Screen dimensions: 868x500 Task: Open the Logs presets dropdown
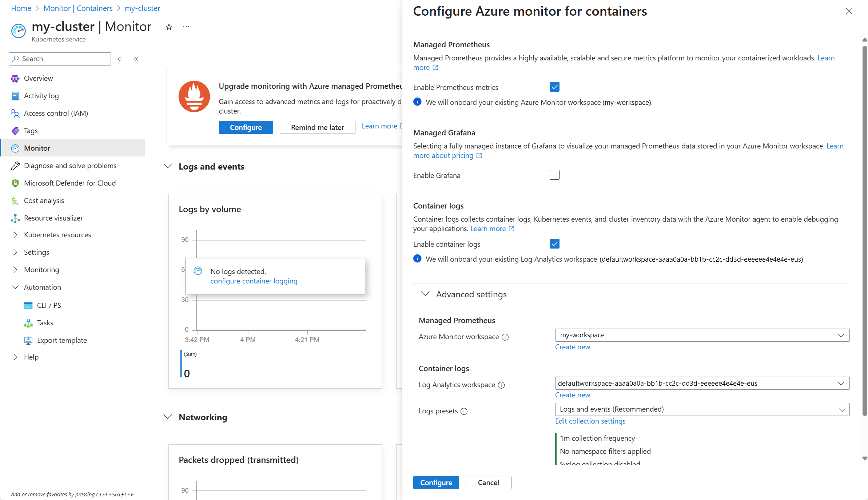702,409
